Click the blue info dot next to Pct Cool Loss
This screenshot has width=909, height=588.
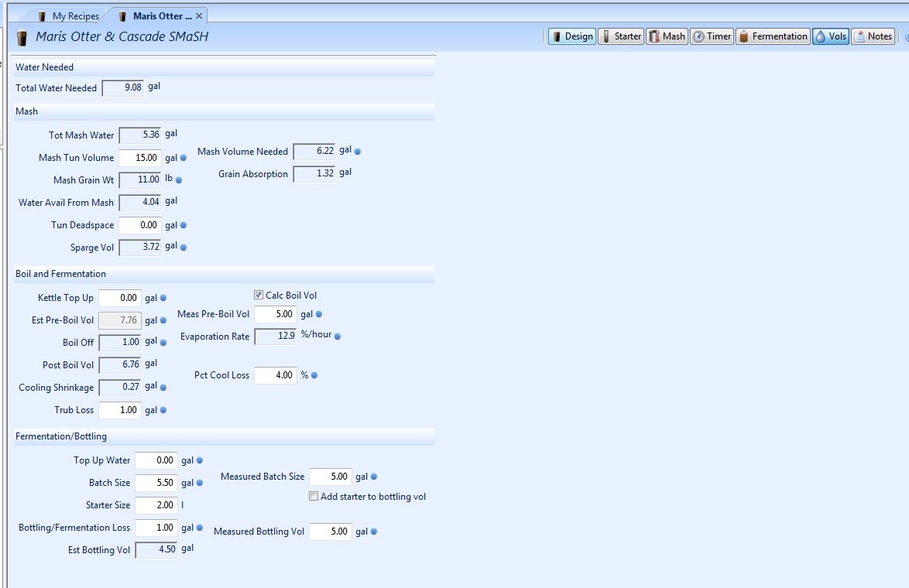[x=314, y=375]
